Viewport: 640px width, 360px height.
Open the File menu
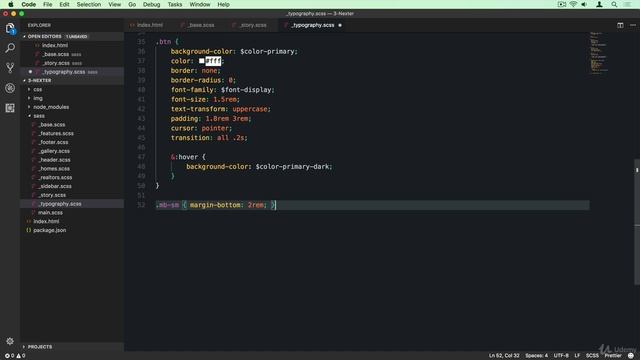[x=47, y=4]
